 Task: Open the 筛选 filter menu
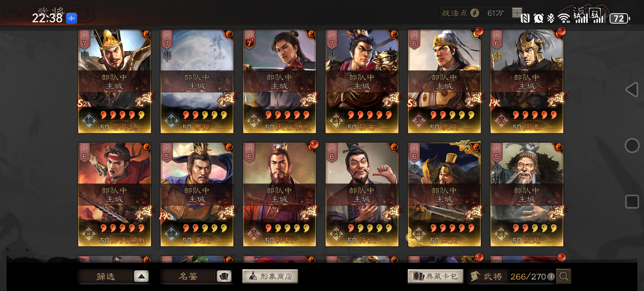(x=105, y=276)
